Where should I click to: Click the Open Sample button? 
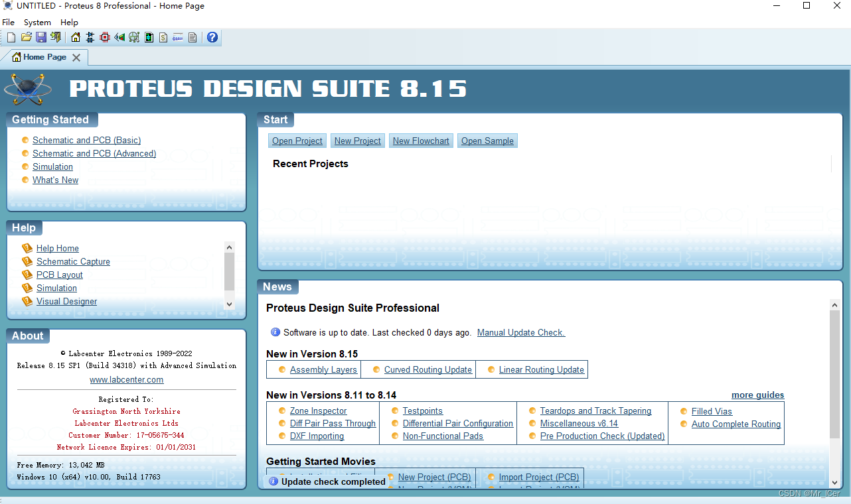(x=487, y=141)
